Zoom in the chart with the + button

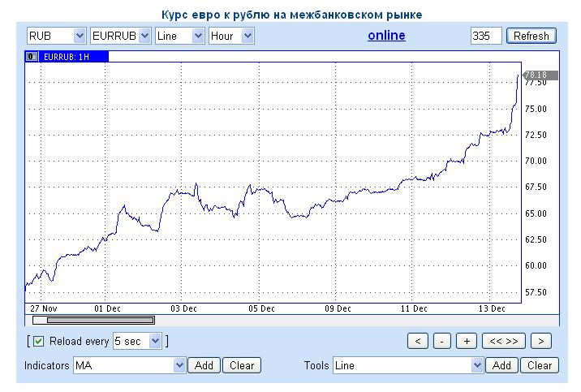coord(467,341)
